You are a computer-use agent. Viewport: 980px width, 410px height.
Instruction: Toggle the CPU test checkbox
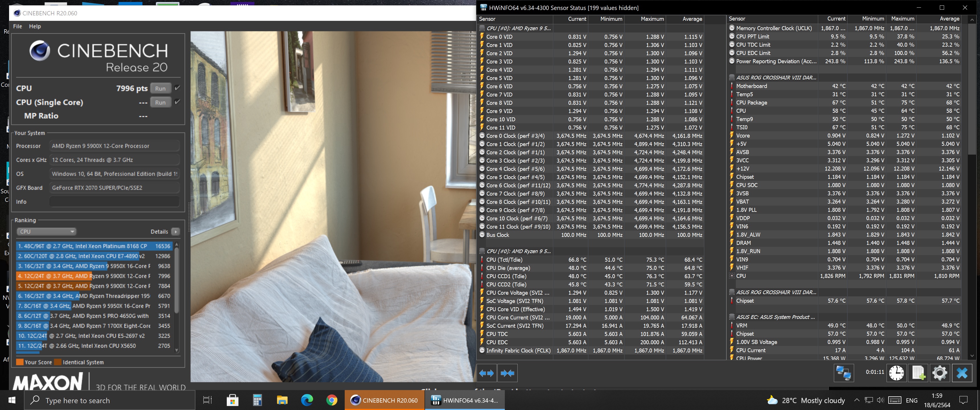point(177,88)
